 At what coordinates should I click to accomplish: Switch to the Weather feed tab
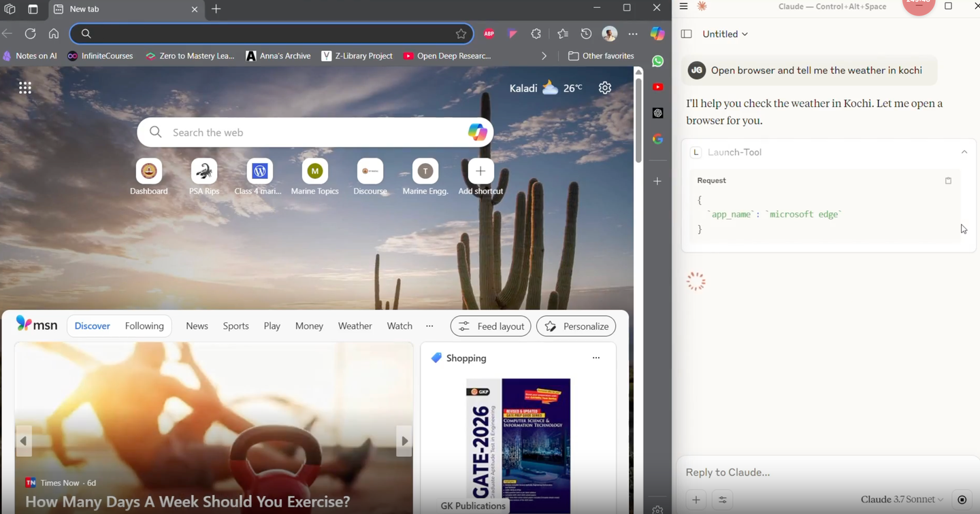click(355, 326)
